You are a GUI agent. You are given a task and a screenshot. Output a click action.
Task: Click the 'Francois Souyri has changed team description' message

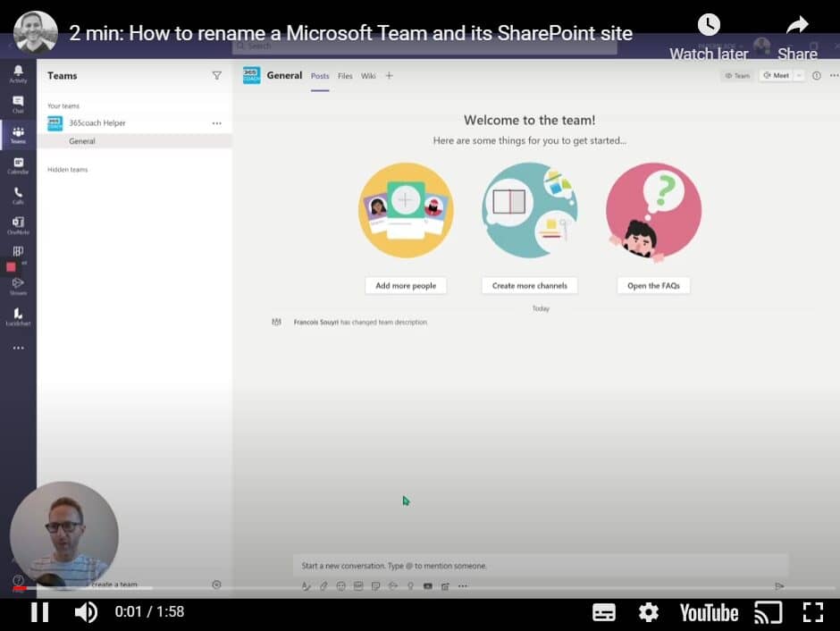point(360,322)
